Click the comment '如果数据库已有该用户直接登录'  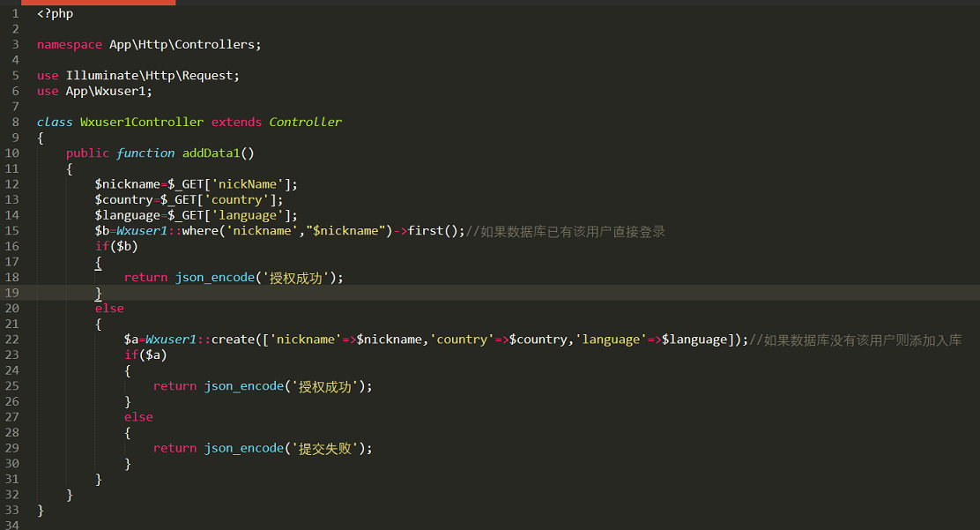pos(566,232)
